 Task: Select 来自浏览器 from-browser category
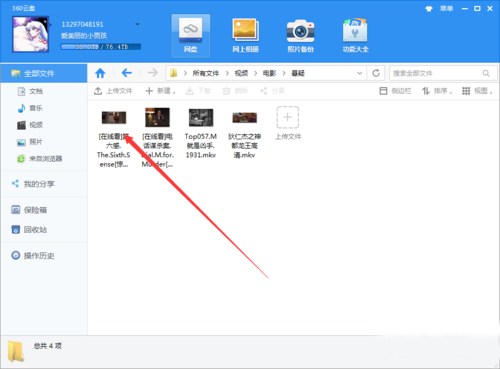(x=46, y=159)
